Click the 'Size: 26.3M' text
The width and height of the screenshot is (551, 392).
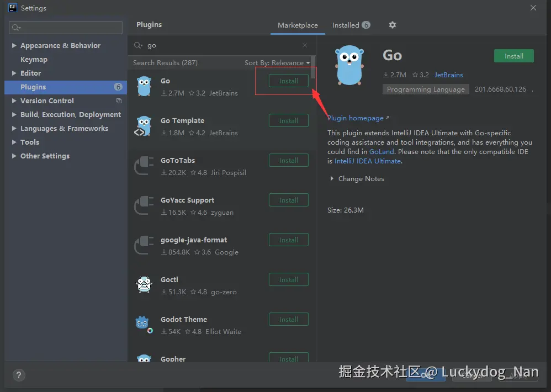coord(346,210)
